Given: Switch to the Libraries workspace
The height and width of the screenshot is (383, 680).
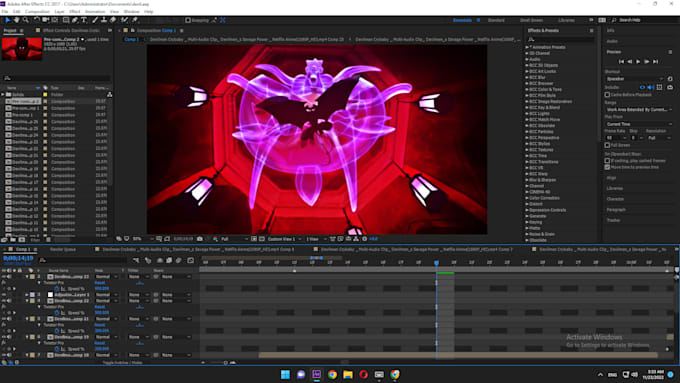Looking at the screenshot, I should point(566,20).
